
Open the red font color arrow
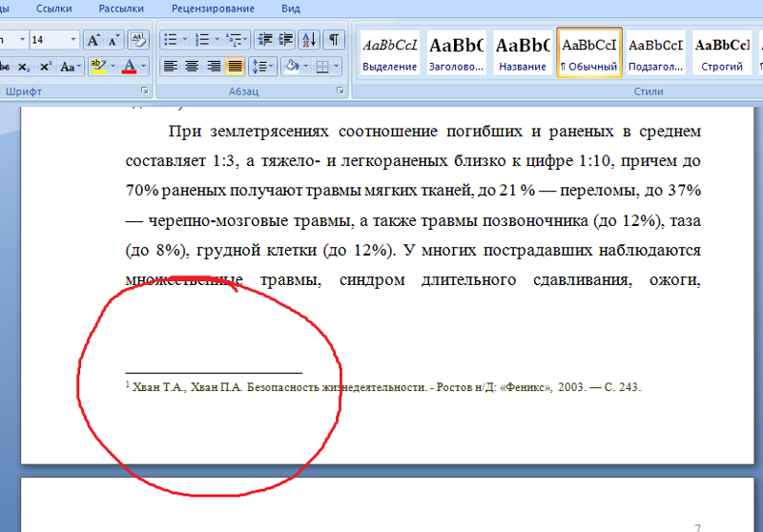coord(144,67)
